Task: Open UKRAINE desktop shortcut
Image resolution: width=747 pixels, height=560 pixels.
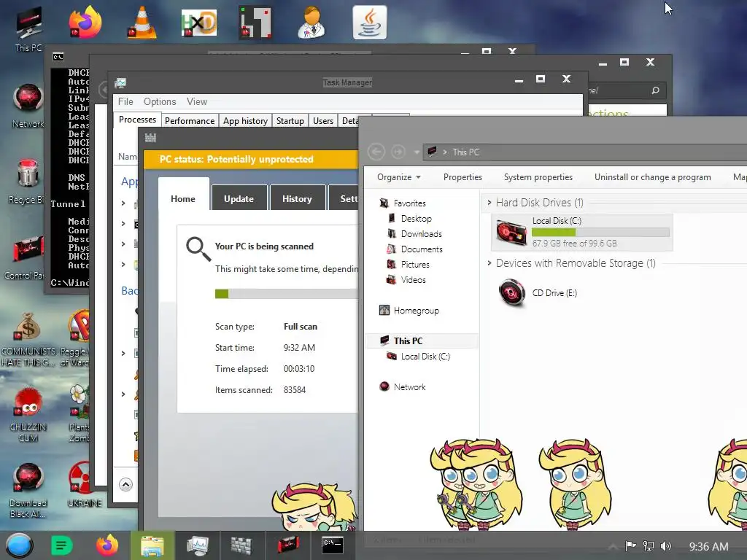Action: coord(84,484)
